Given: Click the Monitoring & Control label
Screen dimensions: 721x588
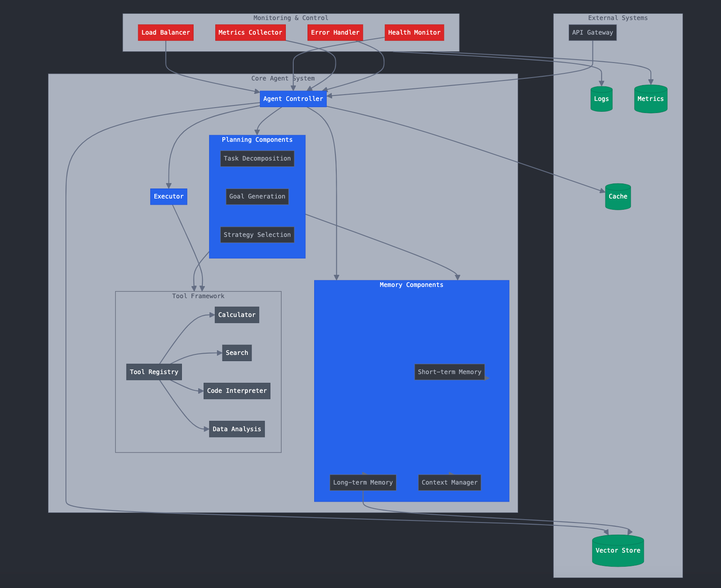Looking at the screenshot, I should click(x=291, y=18).
